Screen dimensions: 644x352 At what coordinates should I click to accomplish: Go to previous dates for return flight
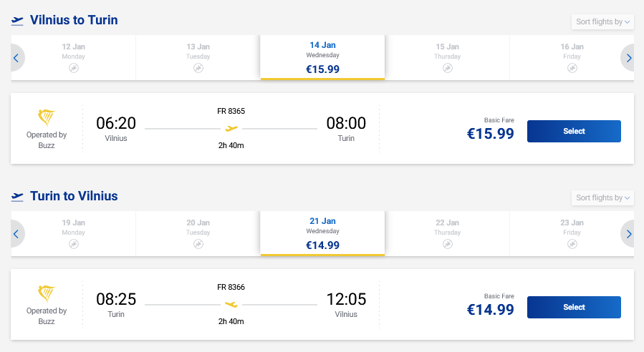tap(16, 234)
